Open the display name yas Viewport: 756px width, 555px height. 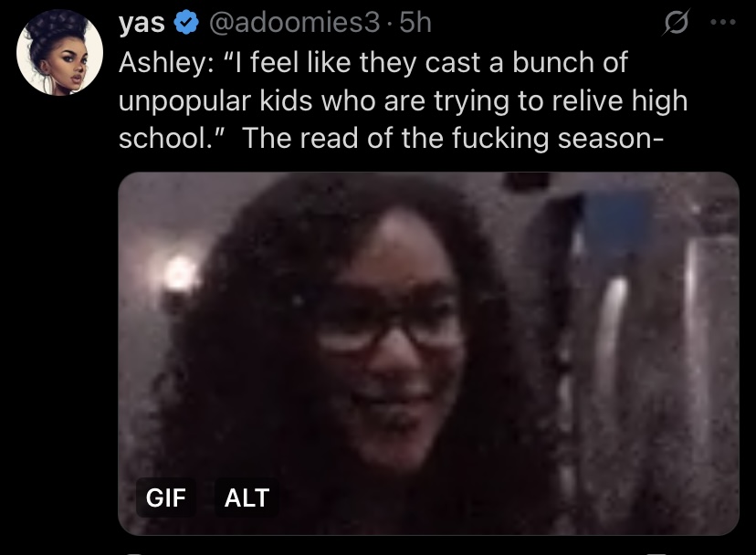[x=142, y=23]
